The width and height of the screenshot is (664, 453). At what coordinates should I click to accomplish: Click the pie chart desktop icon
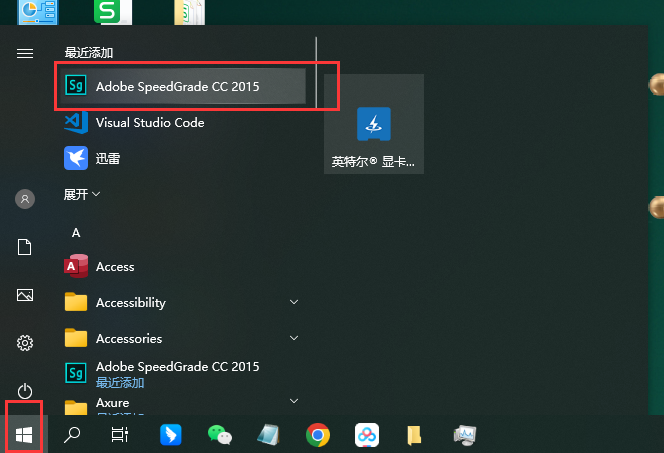click(x=37, y=12)
